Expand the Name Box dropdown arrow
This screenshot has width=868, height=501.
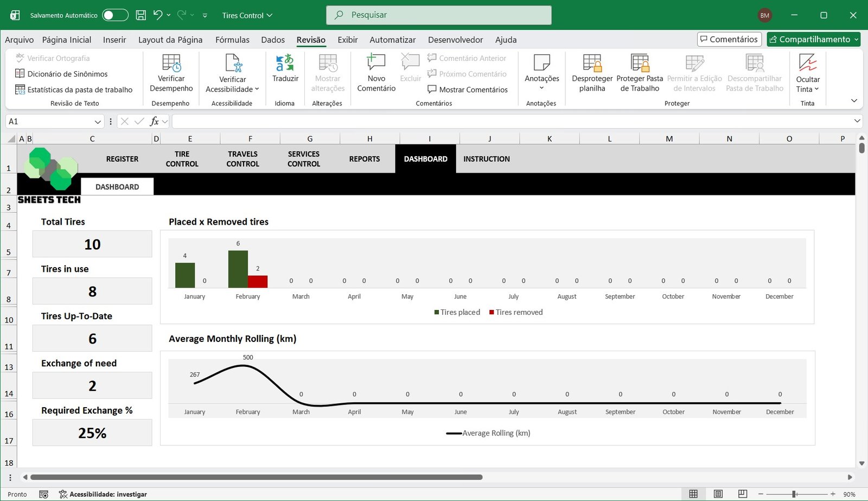point(98,122)
